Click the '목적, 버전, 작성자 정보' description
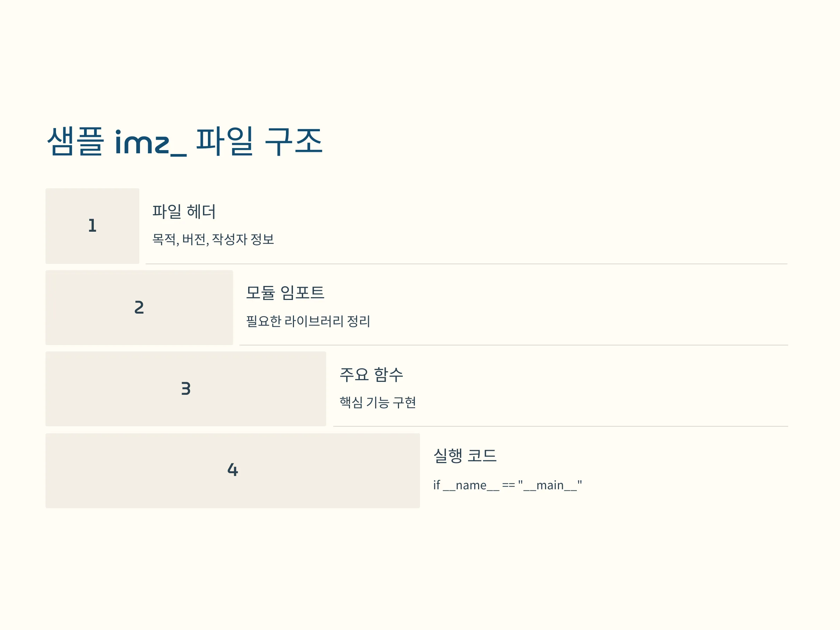Screen dimensions: 840x630 [x=213, y=239]
